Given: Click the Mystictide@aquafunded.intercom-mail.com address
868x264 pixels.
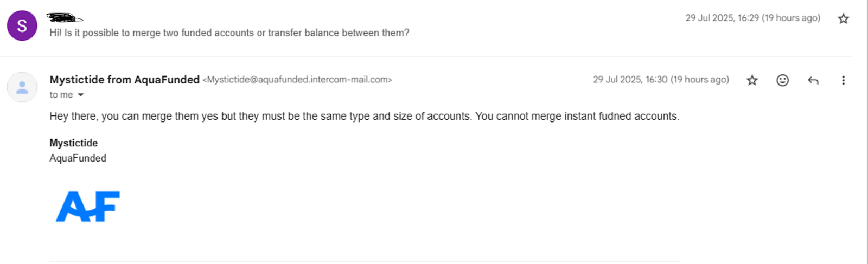Looking at the screenshot, I should point(297,80).
